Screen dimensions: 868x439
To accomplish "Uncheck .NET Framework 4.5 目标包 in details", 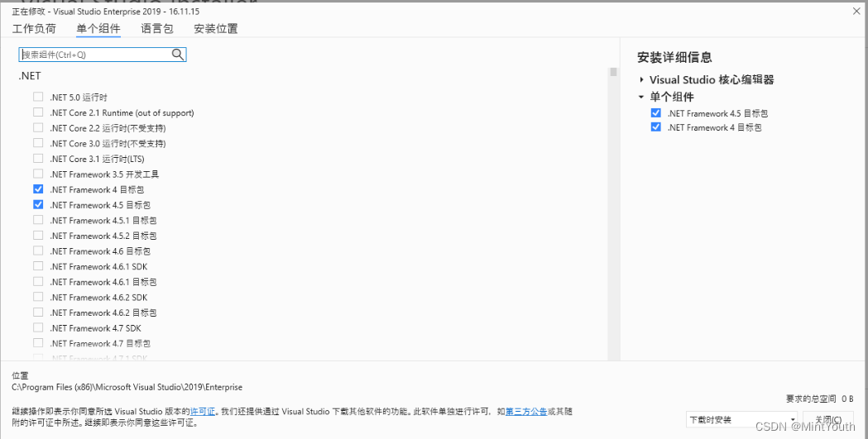I will (x=656, y=113).
